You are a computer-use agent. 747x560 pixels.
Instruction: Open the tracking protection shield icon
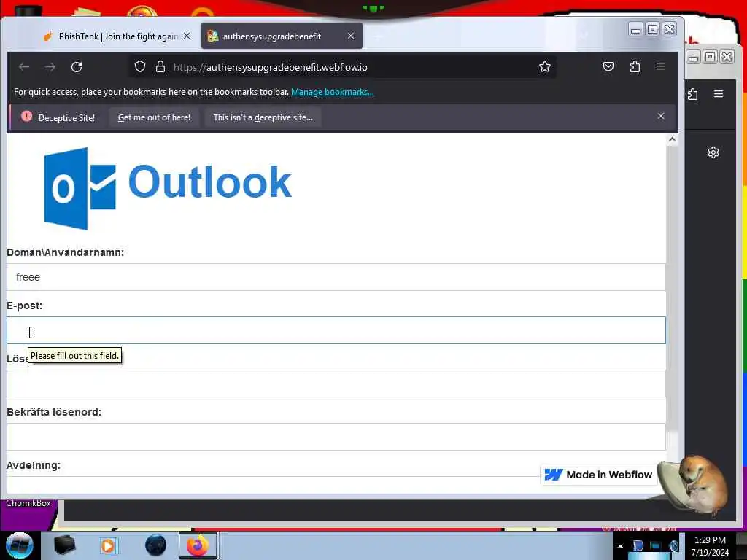139,66
